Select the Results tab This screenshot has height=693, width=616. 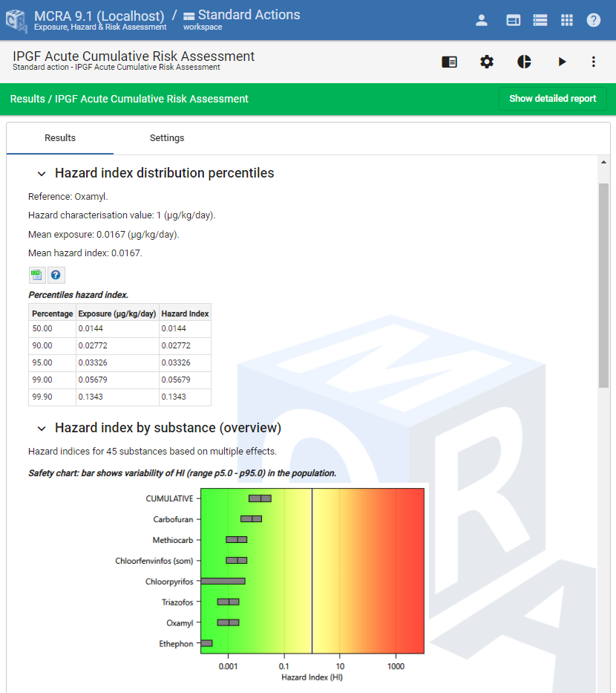tap(59, 137)
